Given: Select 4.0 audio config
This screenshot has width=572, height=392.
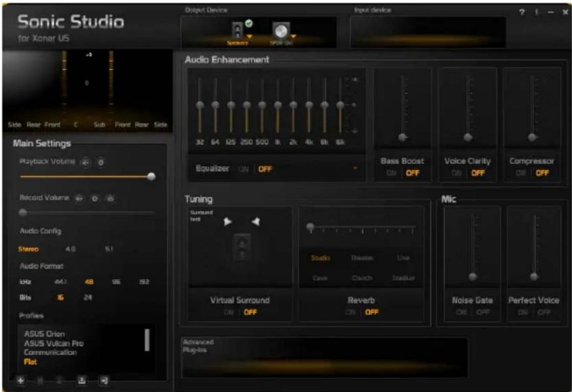Looking at the screenshot, I should [x=70, y=249].
